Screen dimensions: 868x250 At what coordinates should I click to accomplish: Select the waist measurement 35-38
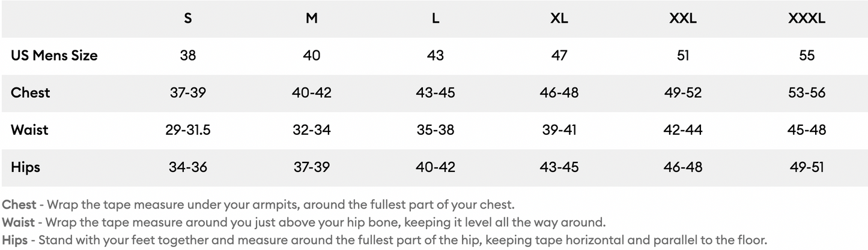click(436, 130)
